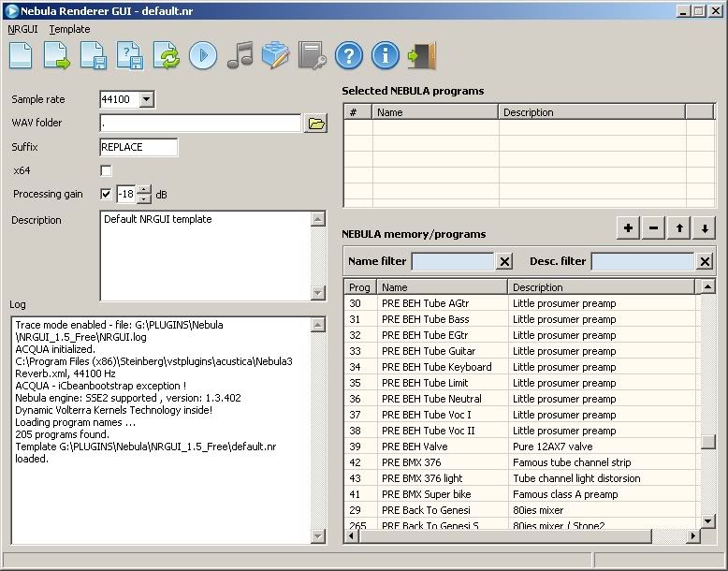Click into the WAV folder input field
Viewport: 728px width, 571px height.
(200, 124)
